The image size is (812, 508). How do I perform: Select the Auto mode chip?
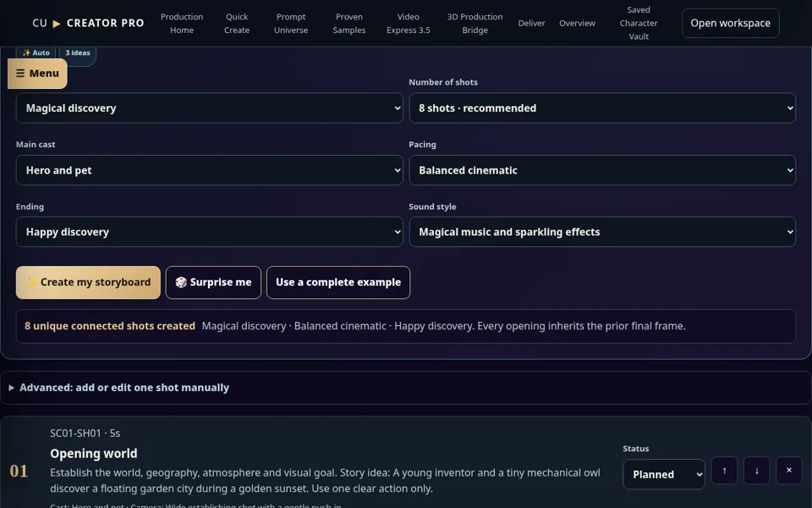pos(36,52)
